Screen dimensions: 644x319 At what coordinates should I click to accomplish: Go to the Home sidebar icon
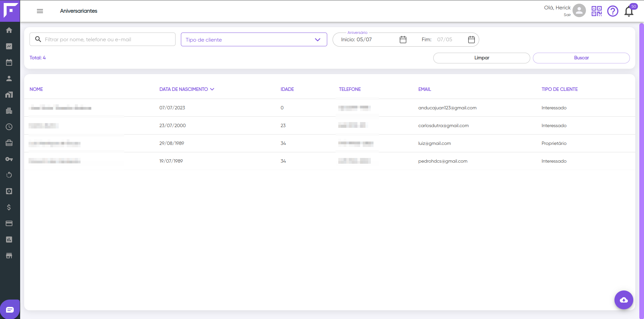click(9, 30)
